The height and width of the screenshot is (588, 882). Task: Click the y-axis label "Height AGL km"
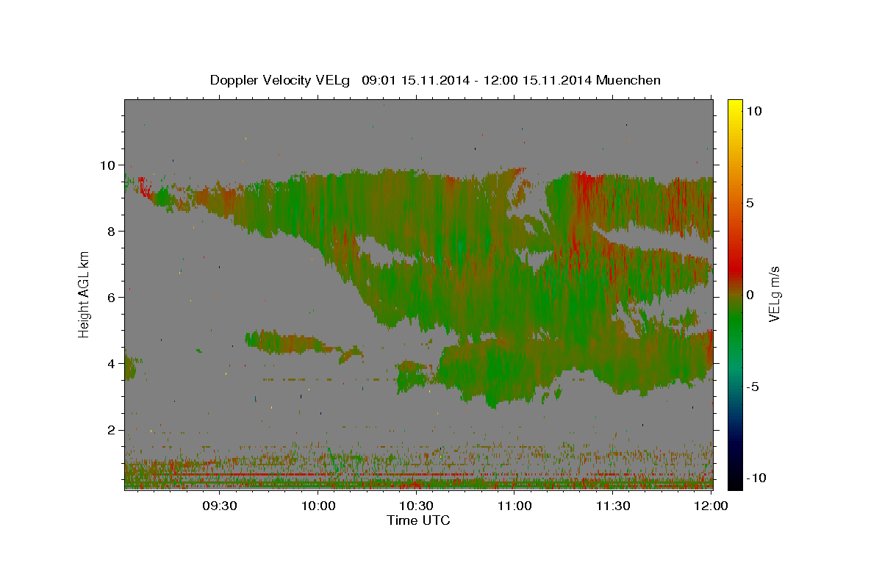pos(84,293)
